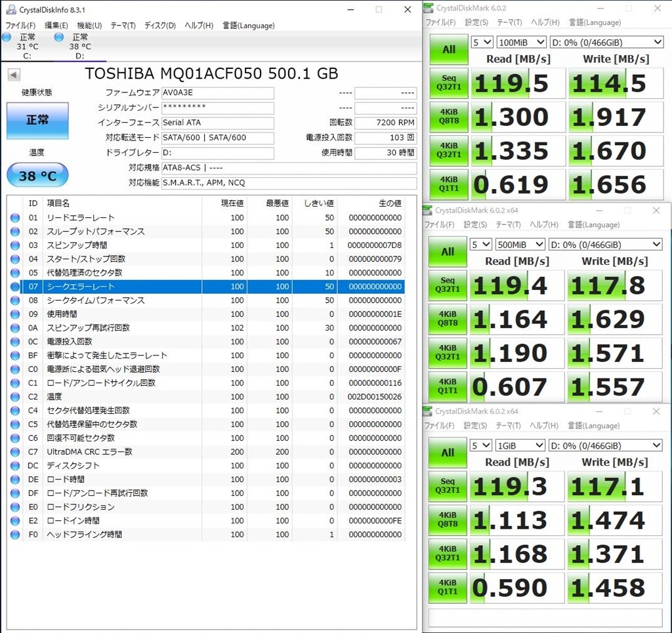
Task: Click 4KiB Q32T1 button in the 1GiB window
Action: pyautogui.click(x=448, y=554)
